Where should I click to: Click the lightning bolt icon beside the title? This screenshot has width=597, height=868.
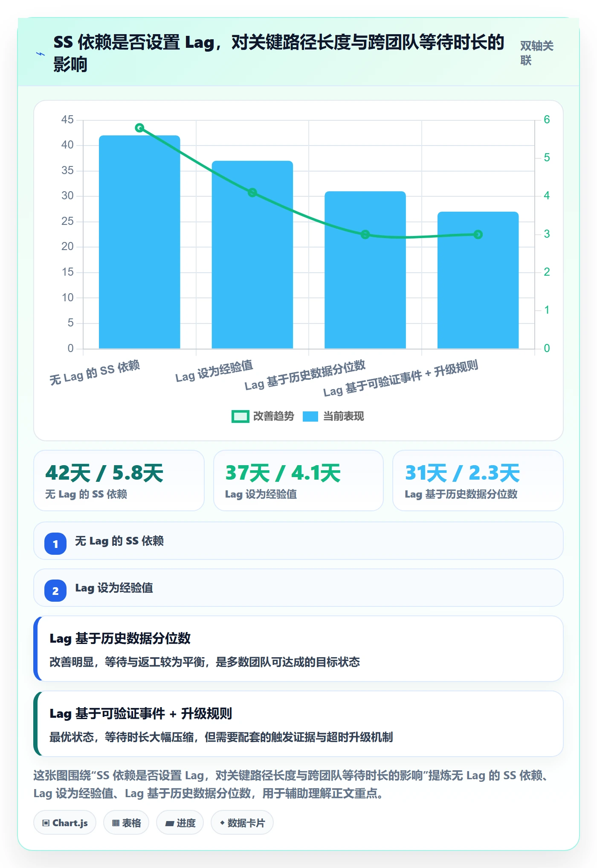pyautogui.click(x=41, y=54)
